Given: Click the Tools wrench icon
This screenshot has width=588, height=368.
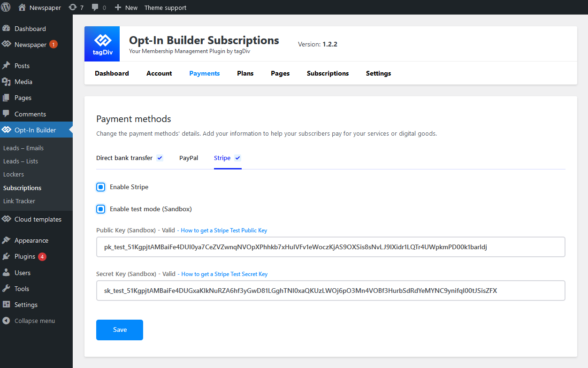Looking at the screenshot, I should pos(6,289).
